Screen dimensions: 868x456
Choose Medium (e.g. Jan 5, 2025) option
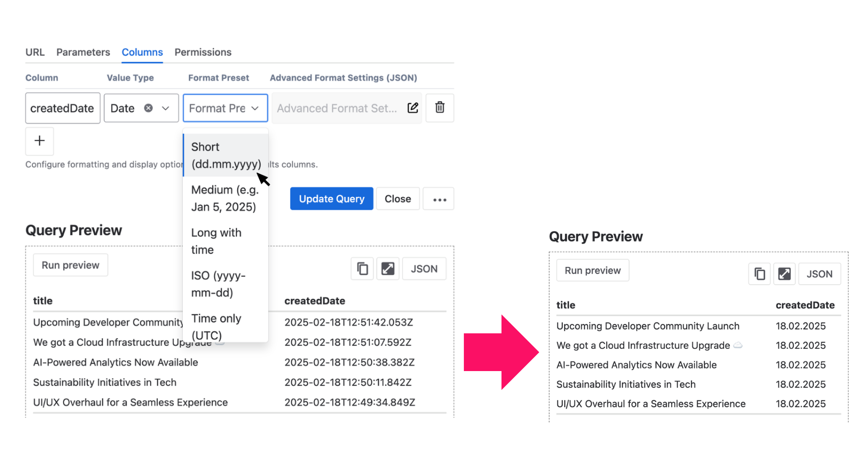224,198
